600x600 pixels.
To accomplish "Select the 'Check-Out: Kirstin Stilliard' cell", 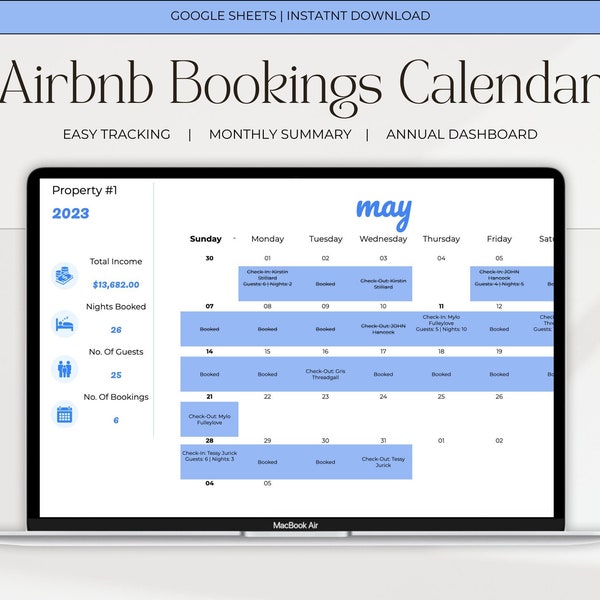I will 383,284.
